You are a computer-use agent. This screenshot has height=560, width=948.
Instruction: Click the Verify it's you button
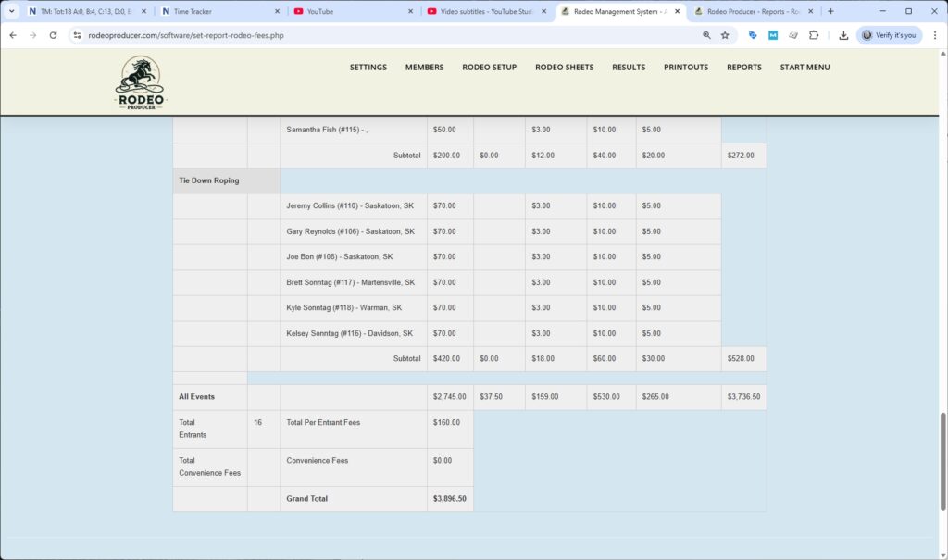890,35
